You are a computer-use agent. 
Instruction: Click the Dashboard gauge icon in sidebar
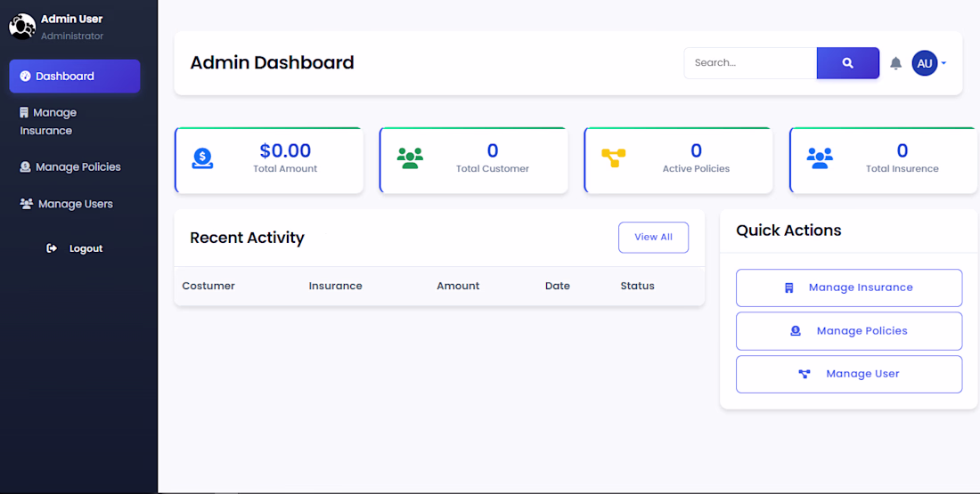pos(25,77)
